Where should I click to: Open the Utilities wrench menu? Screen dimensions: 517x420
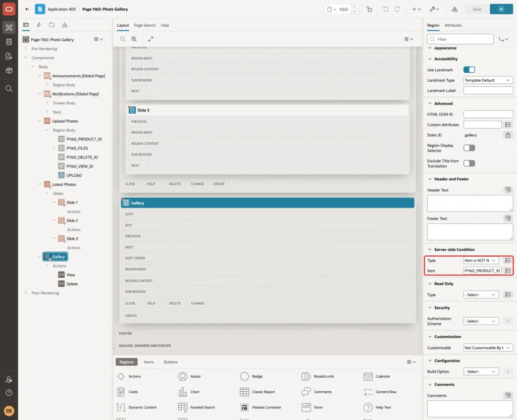click(x=434, y=9)
